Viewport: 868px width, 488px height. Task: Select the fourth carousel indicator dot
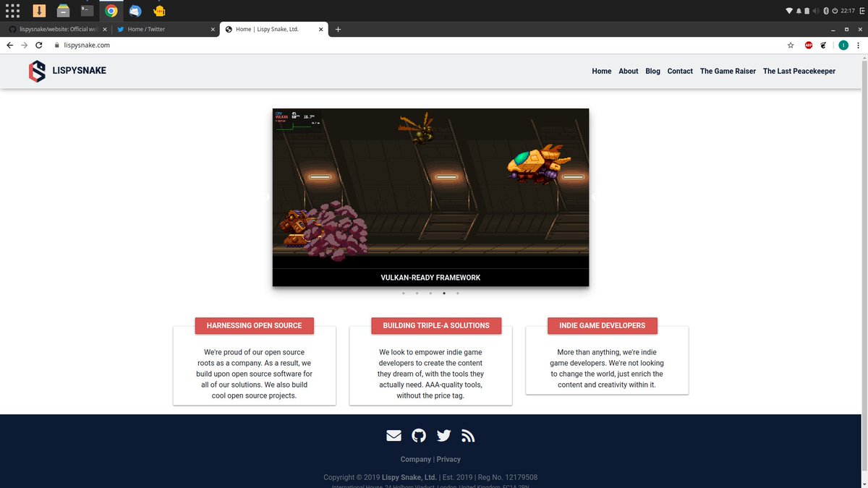[x=444, y=294]
